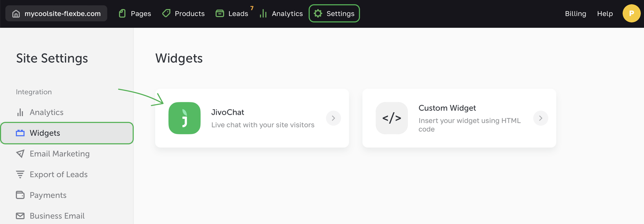Click the sidebar Analytics bar chart icon
This screenshot has width=644, height=224.
[x=20, y=112]
